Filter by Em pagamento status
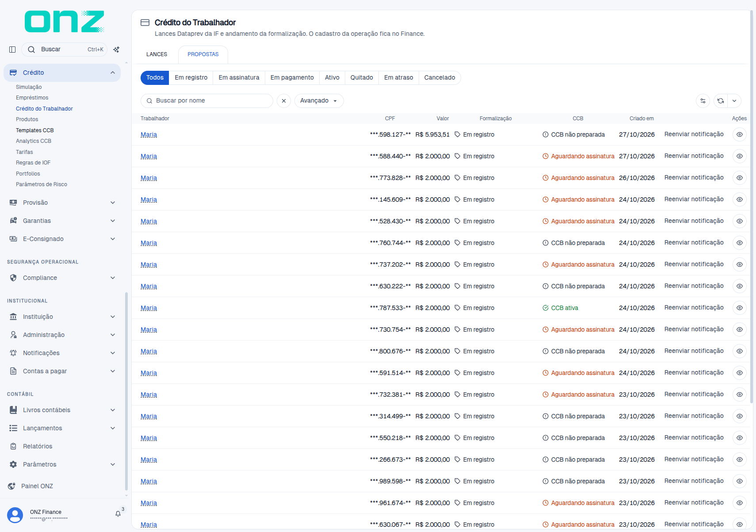This screenshot has height=532, width=756. click(292, 78)
